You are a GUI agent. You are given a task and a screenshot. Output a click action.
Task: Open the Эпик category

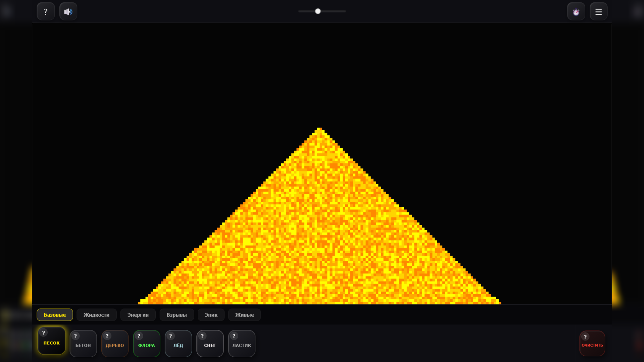(211, 315)
